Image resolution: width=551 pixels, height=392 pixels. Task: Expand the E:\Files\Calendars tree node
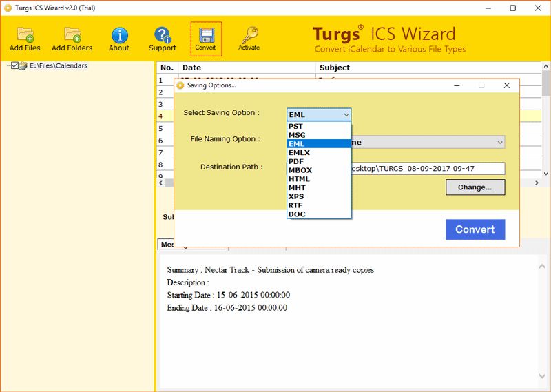[8, 66]
